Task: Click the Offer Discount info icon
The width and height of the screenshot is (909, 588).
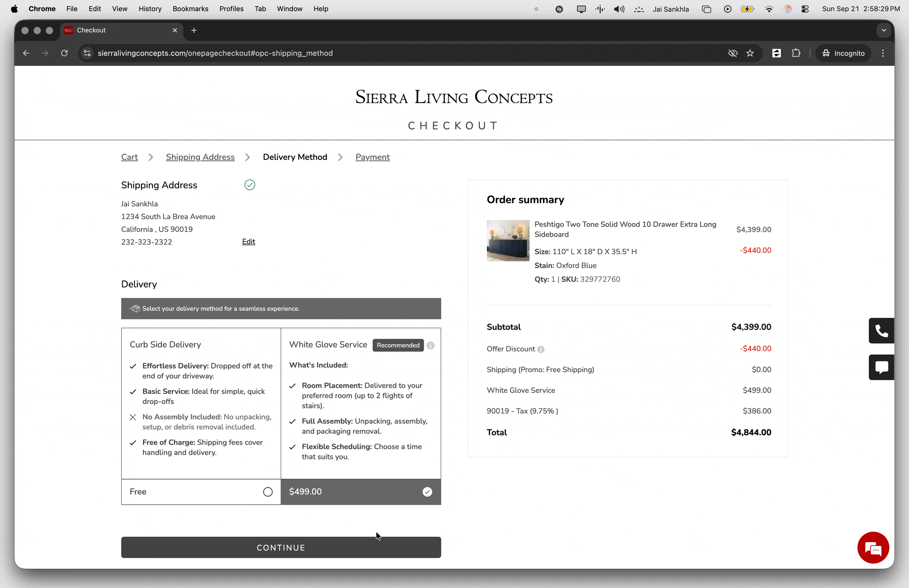Action: click(x=541, y=349)
